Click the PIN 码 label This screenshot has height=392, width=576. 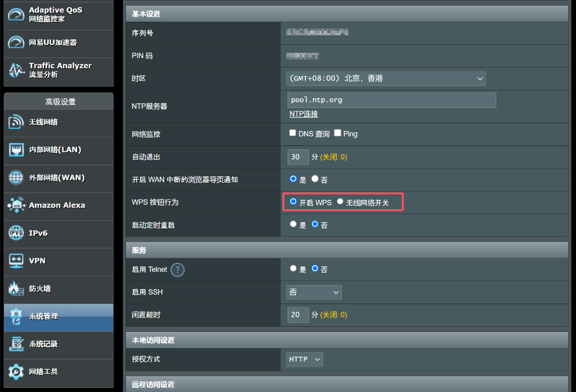click(x=142, y=56)
